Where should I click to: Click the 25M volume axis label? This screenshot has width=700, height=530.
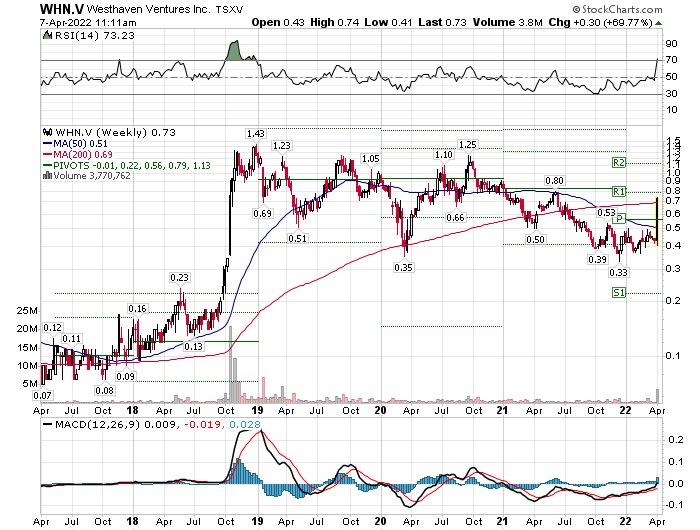point(27,311)
